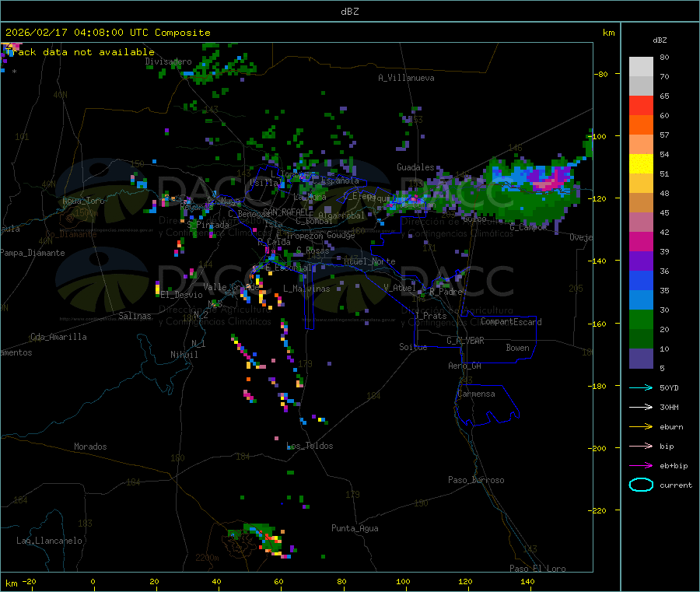Click the Punta_Agua map label
Viewport: 700px width, 592px height.
pyautogui.click(x=355, y=528)
